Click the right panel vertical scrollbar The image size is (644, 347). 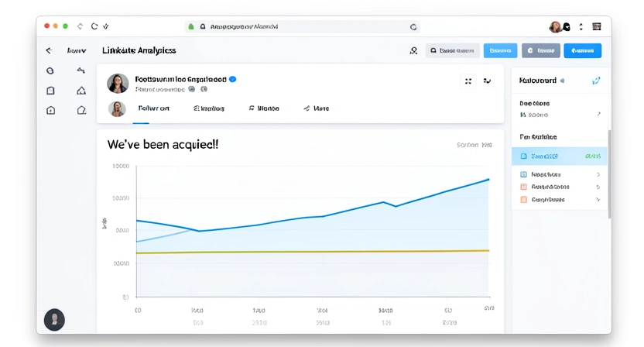click(x=609, y=174)
